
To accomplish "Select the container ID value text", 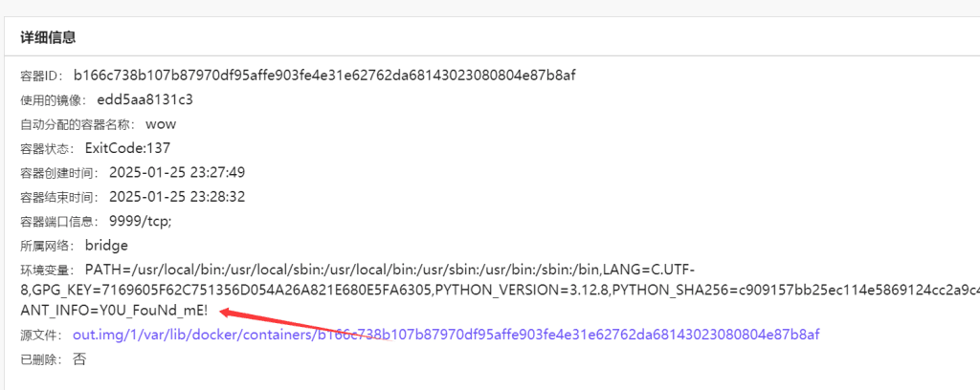I will pyautogui.click(x=324, y=76).
